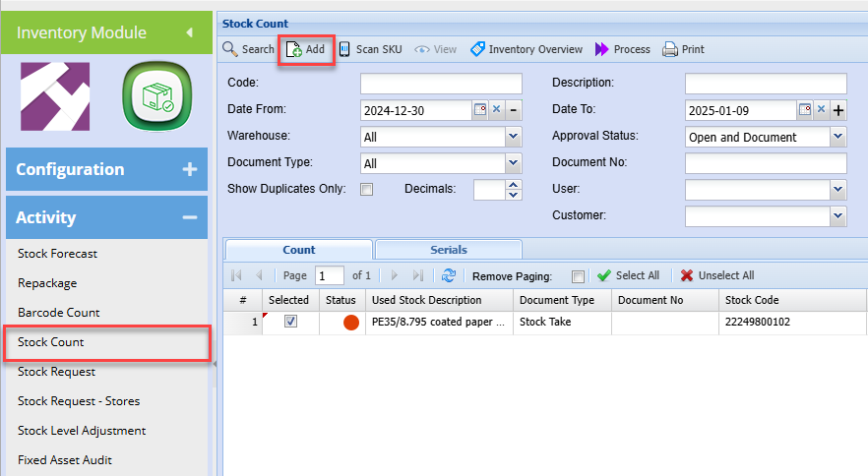
Task: Click the refresh icon in paging bar
Action: [x=449, y=276]
